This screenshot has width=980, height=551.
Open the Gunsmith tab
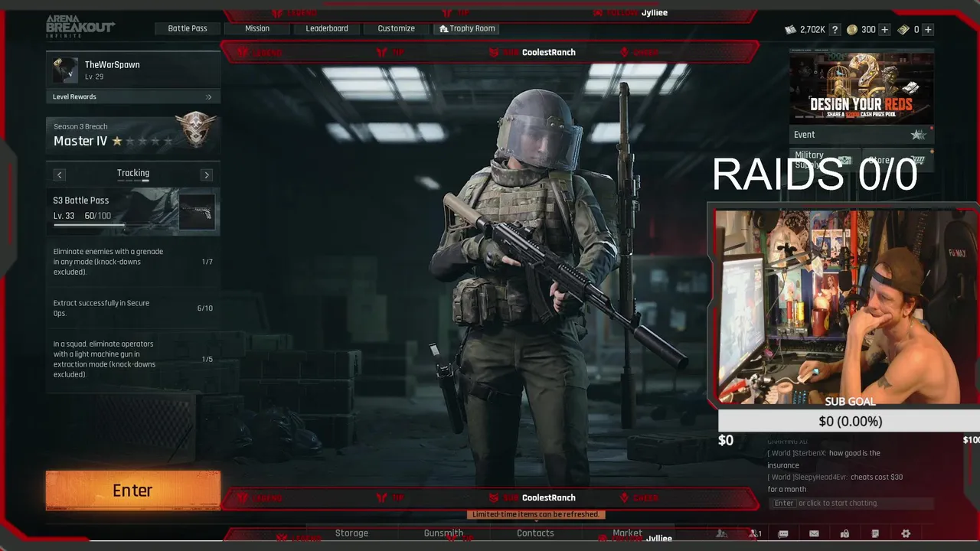pos(443,533)
